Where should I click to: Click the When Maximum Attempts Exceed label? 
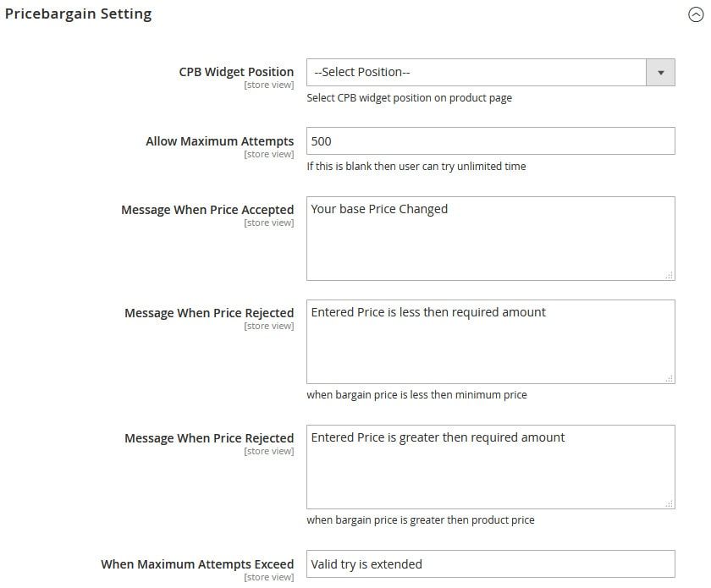tap(197, 564)
